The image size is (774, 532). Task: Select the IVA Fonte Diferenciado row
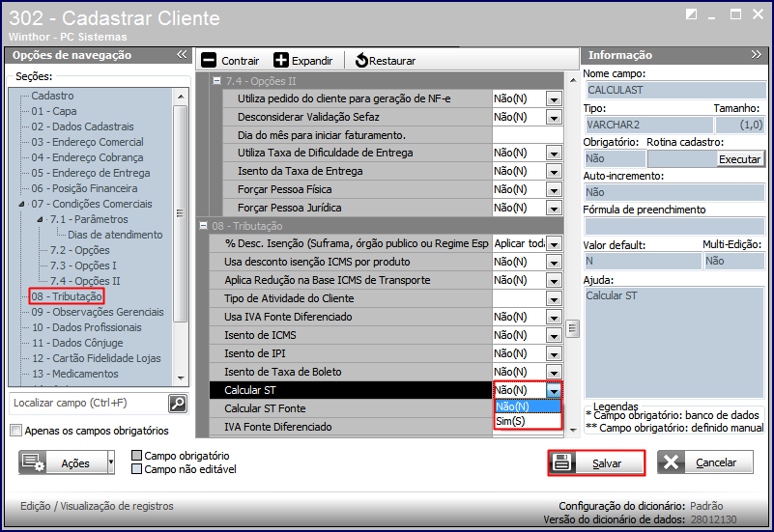351,427
